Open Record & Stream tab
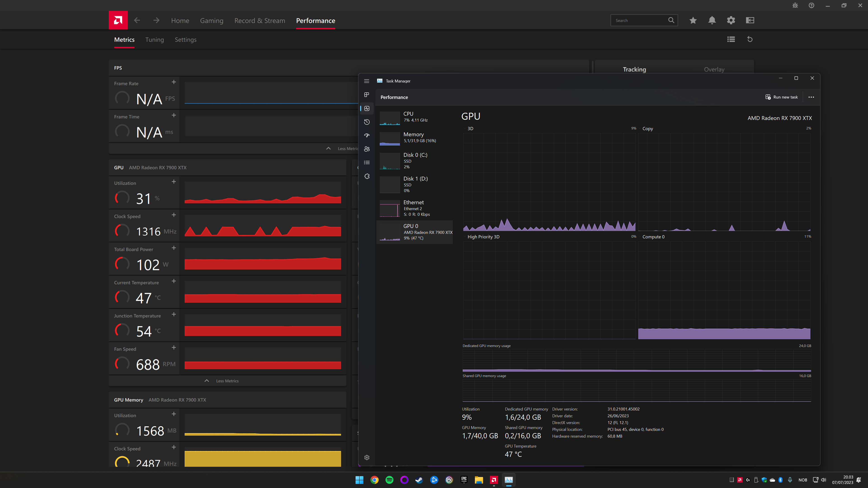Image resolution: width=868 pixels, height=488 pixels. pos(260,21)
